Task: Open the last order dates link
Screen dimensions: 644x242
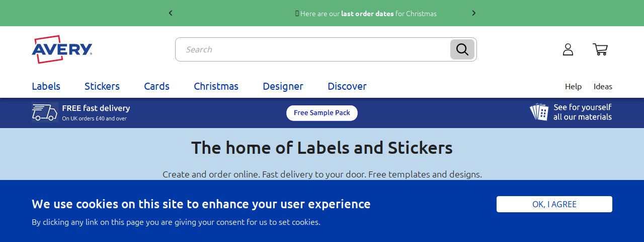Action: click(367, 14)
